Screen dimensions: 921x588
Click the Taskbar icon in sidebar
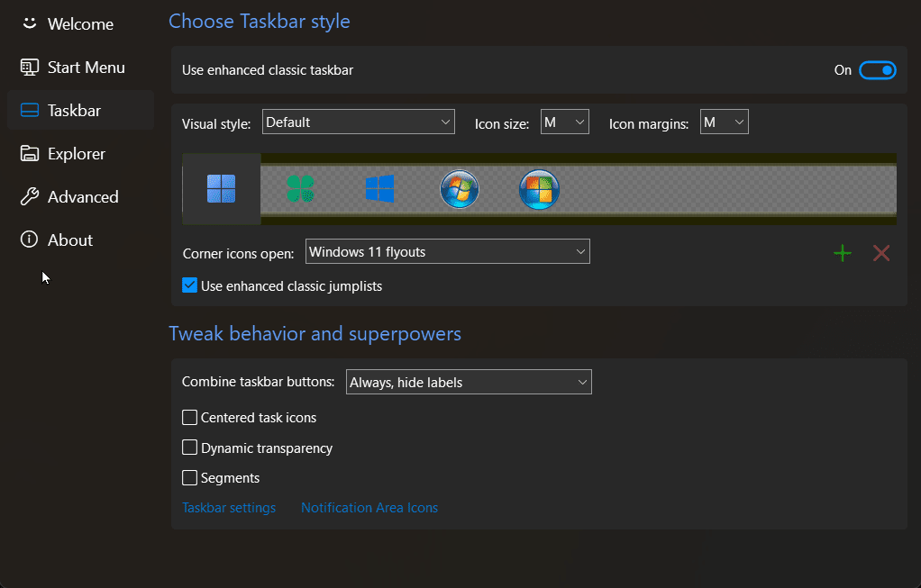[30, 111]
